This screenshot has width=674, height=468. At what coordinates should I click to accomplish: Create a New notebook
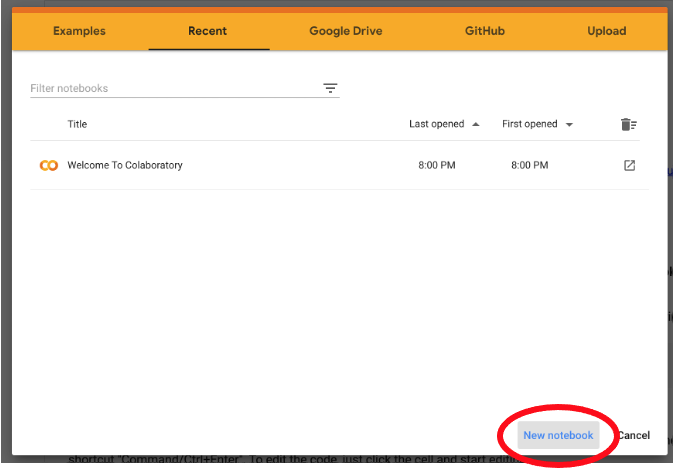[558, 435]
